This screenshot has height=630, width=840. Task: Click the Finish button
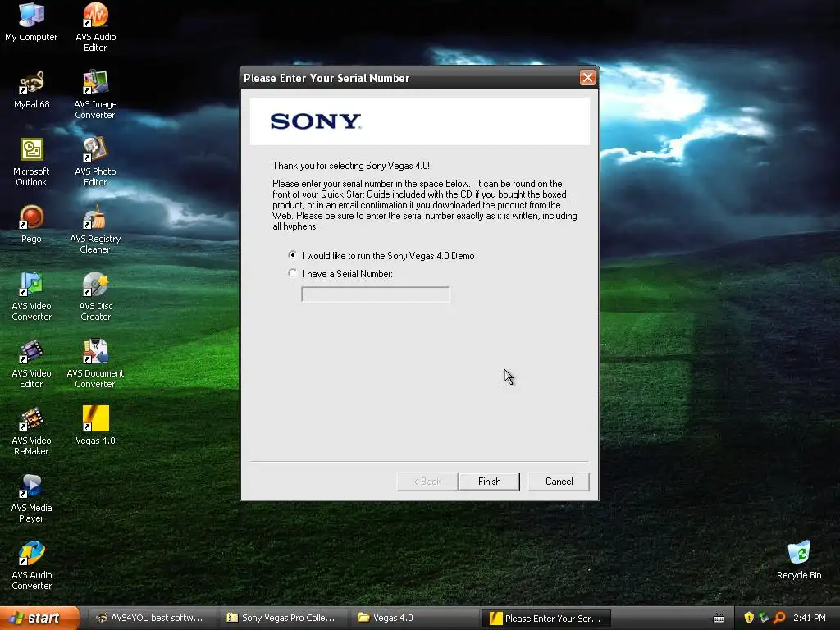(489, 481)
